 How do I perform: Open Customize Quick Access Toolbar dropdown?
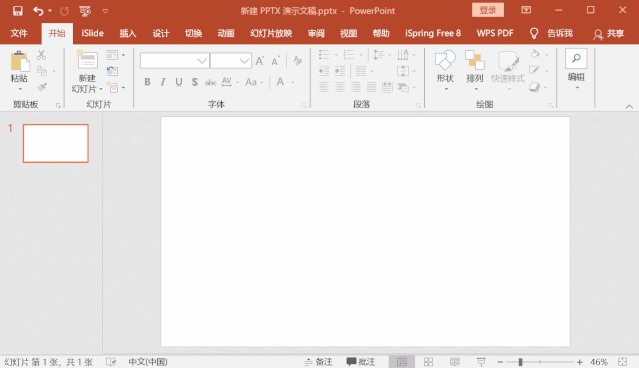coord(105,11)
